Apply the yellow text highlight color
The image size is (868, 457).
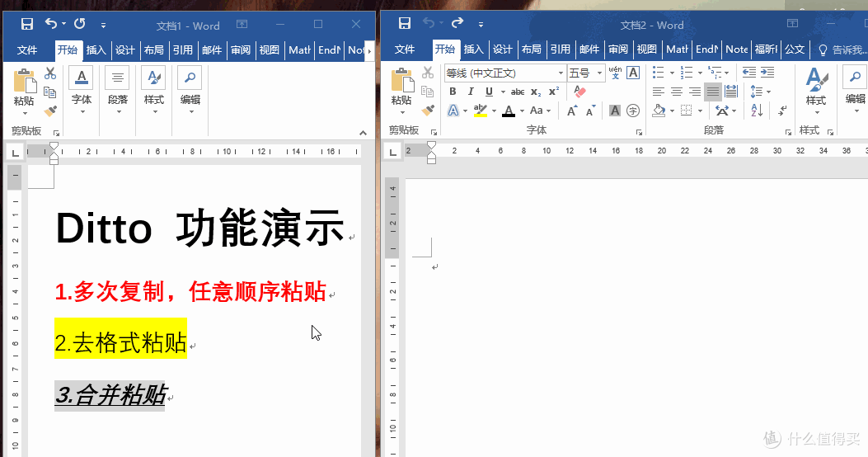click(481, 111)
